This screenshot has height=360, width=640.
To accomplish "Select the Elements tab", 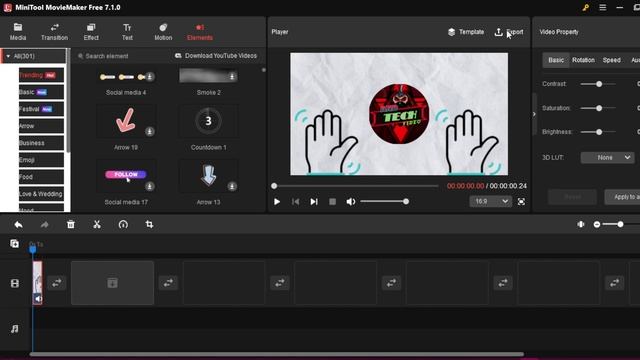I will point(200,32).
